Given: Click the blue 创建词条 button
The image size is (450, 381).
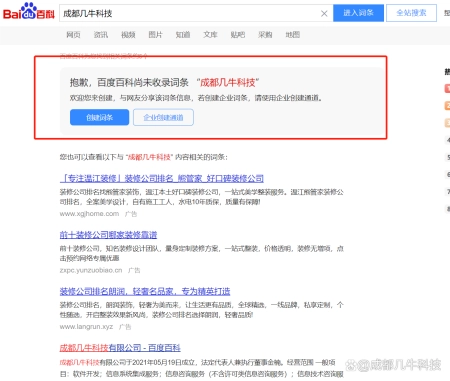Looking at the screenshot, I should click(x=99, y=117).
